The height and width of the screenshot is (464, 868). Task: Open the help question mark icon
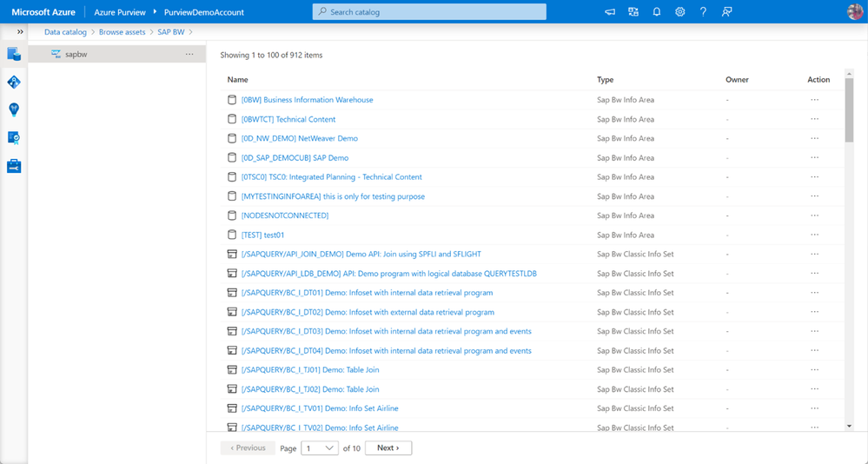[x=703, y=11]
